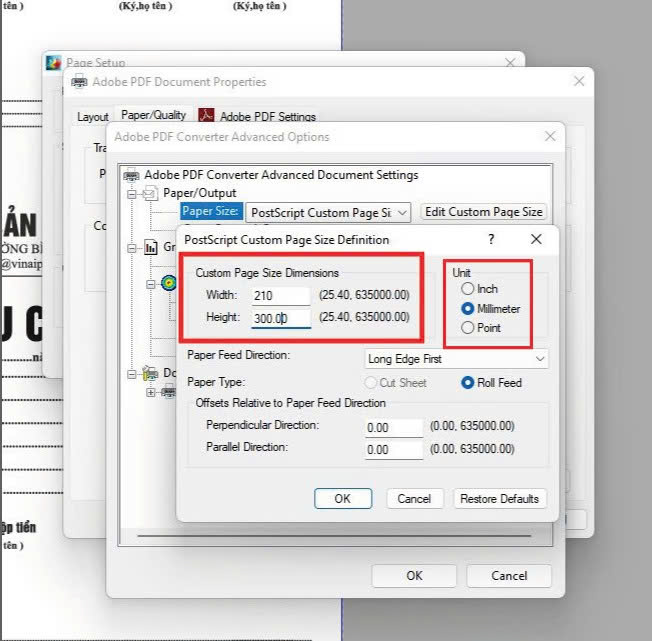
Task: Click the Document Options icon
Action: click(x=150, y=373)
